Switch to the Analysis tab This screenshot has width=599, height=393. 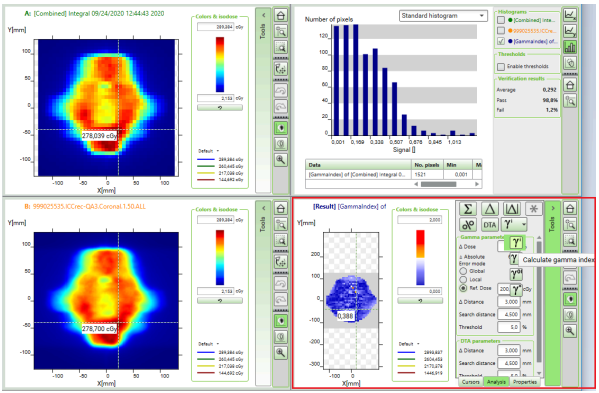click(x=496, y=382)
